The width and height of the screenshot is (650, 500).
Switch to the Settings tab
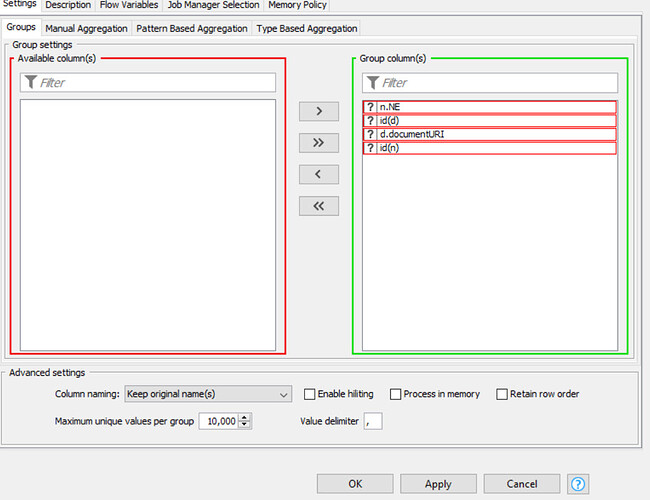click(19, 4)
